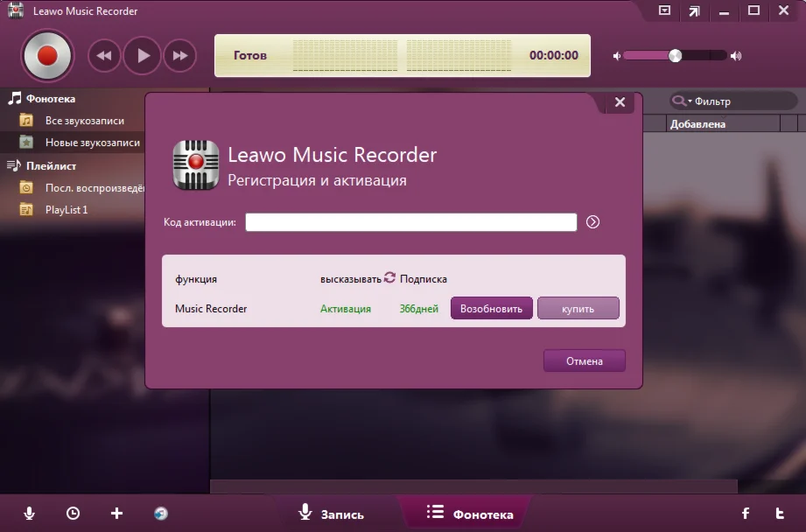Start recording with the red record button

click(x=47, y=55)
